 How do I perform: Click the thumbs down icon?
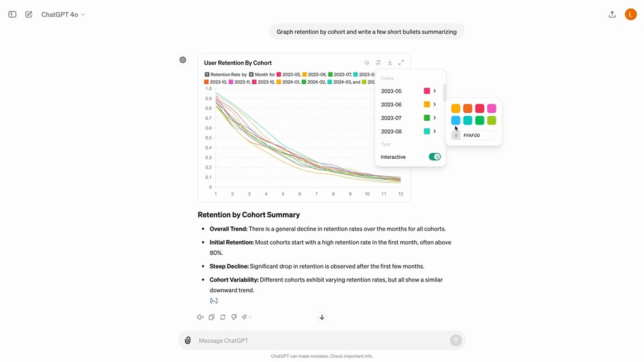[234, 317]
